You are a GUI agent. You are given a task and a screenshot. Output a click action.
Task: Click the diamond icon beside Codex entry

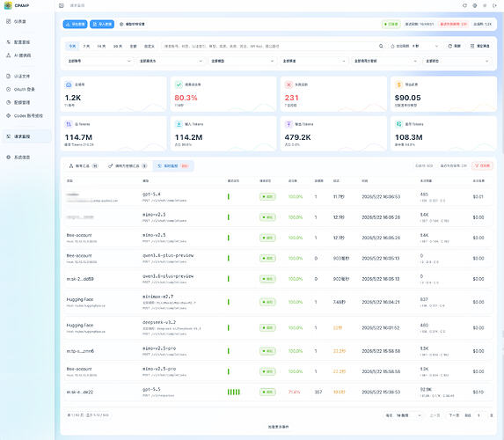point(9,115)
